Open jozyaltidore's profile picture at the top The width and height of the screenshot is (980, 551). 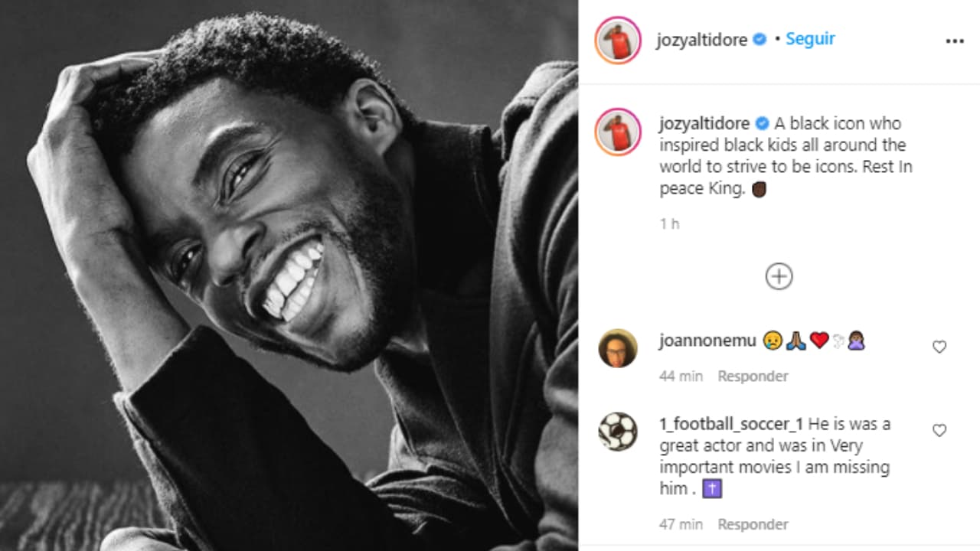617,40
